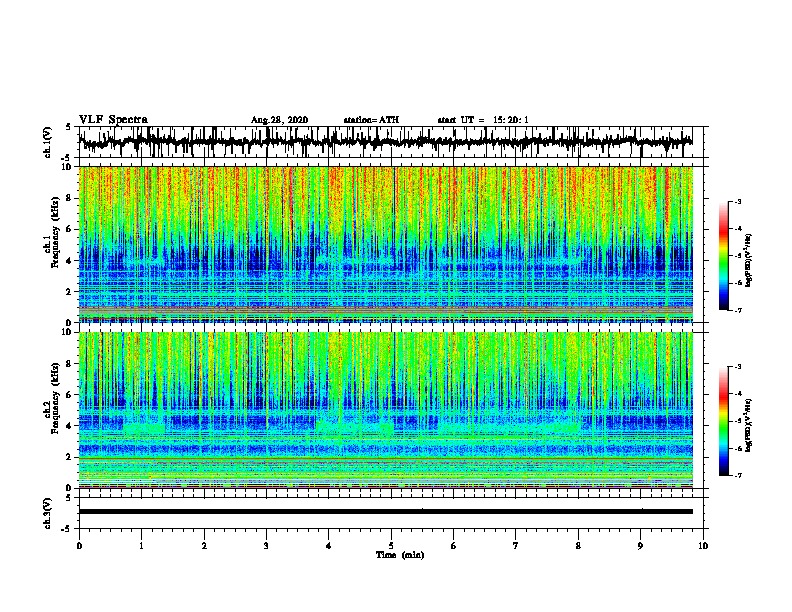Select the date text 'Aug.28, 2020'
Screen dimensions: 792x612
279,120
